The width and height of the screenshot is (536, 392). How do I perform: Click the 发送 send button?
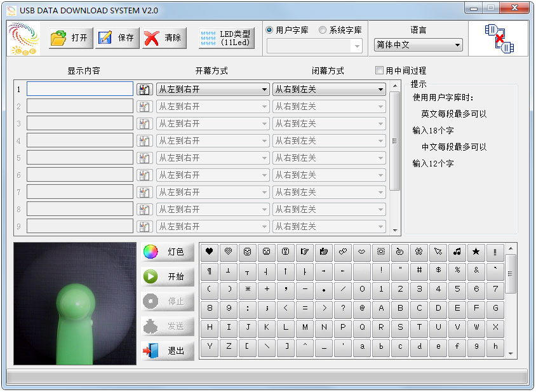coord(168,326)
